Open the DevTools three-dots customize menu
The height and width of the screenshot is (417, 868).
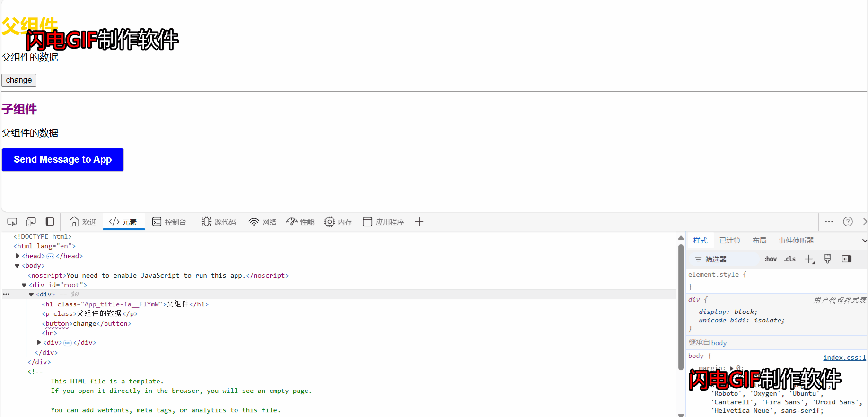829,222
